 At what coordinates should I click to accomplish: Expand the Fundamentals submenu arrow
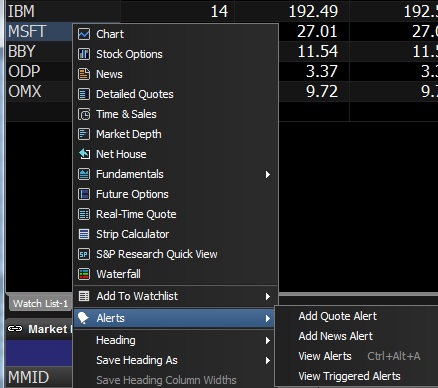[268, 174]
